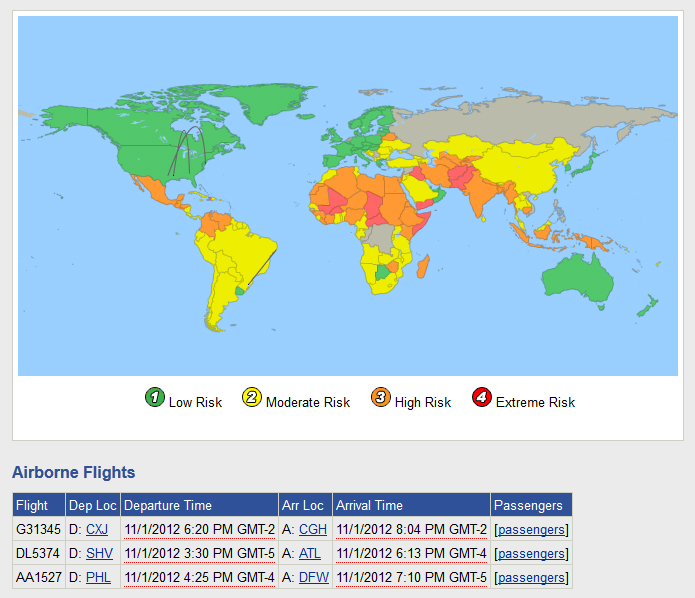Click the Passengers column header
695x598 pixels.
[x=529, y=505]
